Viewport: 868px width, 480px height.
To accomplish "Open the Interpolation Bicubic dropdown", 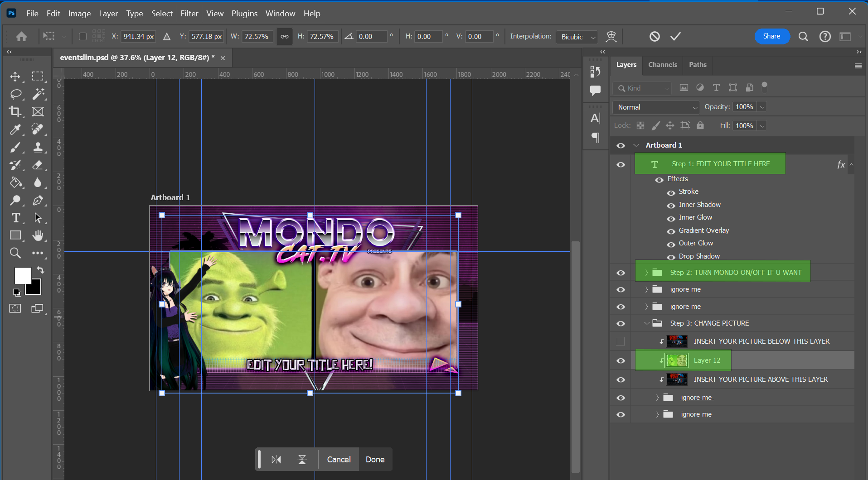I will [577, 37].
